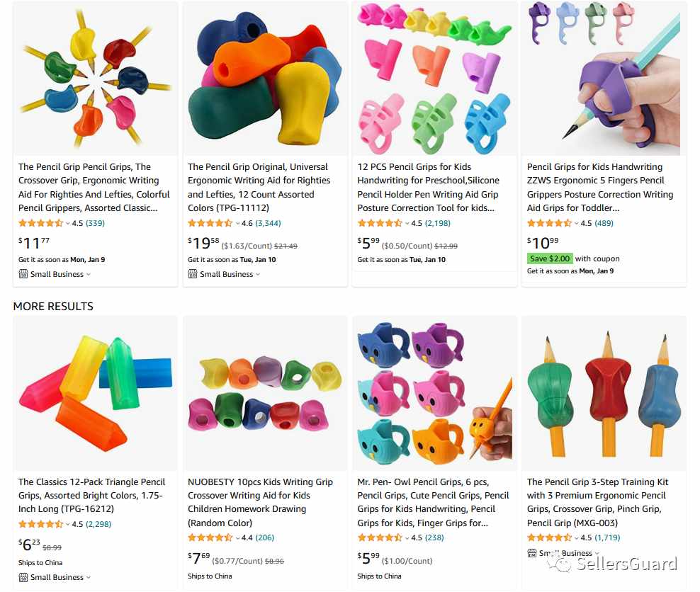Viewport: 700px width, 592px height.
Task: Click star rating of NUOBESTY Writing Grip
Action: pos(210,537)
